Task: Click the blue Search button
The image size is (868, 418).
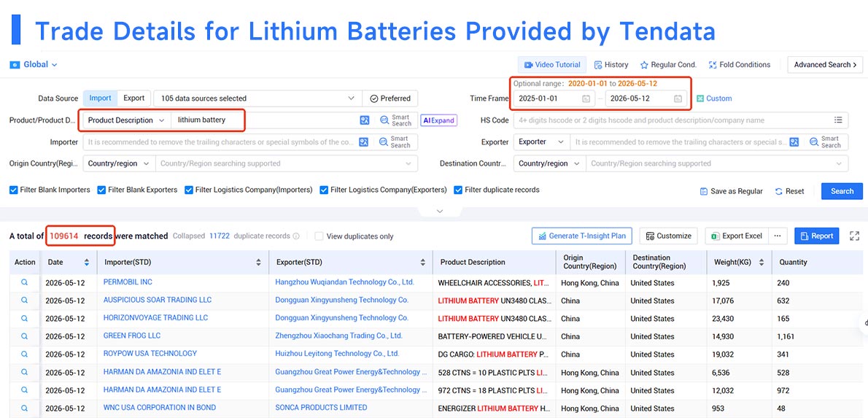Action: pyautogui.click(x=842, y=191)
